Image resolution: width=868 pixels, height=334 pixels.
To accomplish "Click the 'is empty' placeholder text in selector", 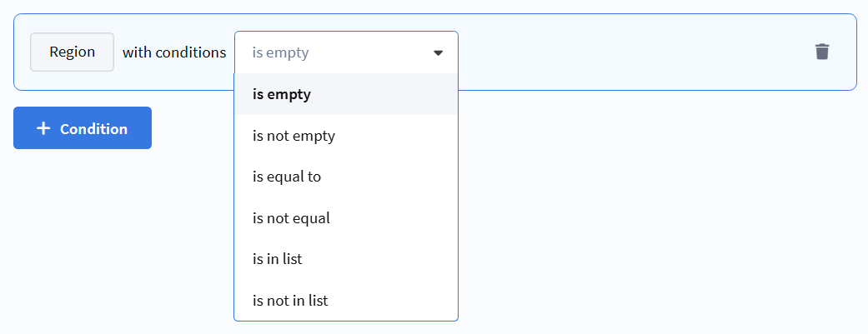I will (280, 52).
